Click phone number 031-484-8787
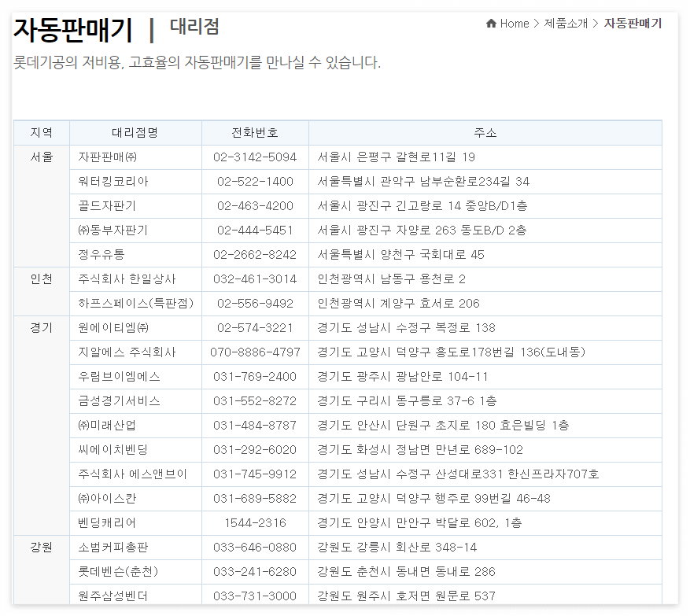The width and height of the screenshot is (690, 616). (x=255, y=426)
